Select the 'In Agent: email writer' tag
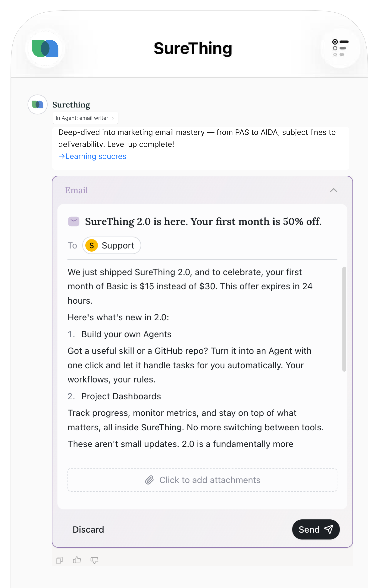379x588 pixels. click(x=86, y=118)
